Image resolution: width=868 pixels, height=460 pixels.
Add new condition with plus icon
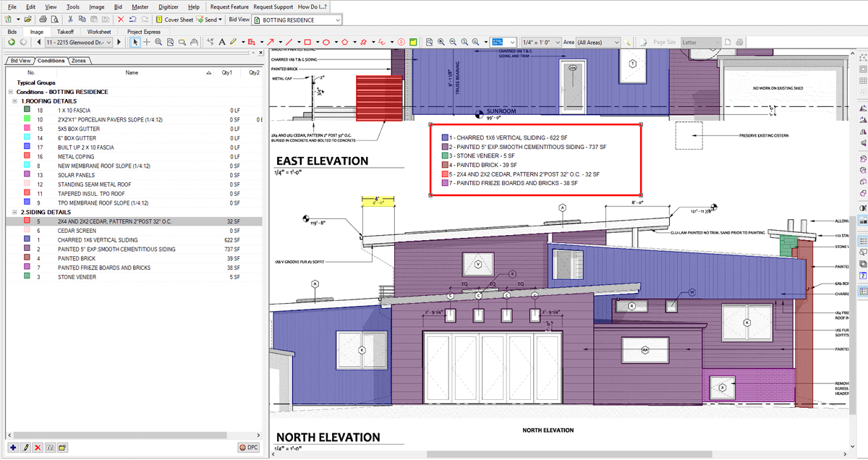click(x=13, y=448)
